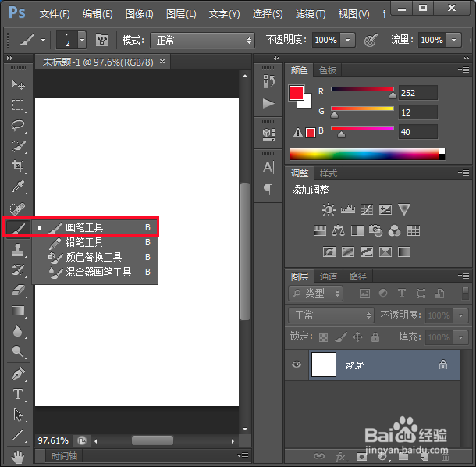Click the R channel slider
The image size is (476, 467).
click(363, 89)
